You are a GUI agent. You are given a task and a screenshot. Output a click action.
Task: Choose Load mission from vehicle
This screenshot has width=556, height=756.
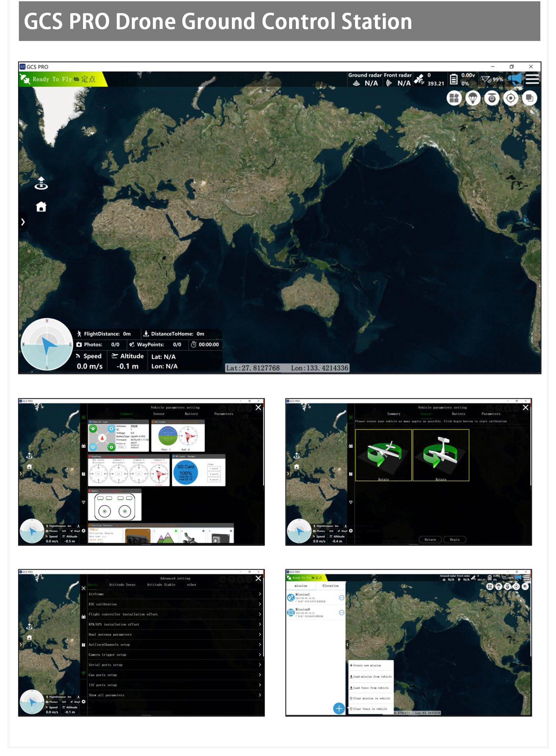tap(371, 677)
